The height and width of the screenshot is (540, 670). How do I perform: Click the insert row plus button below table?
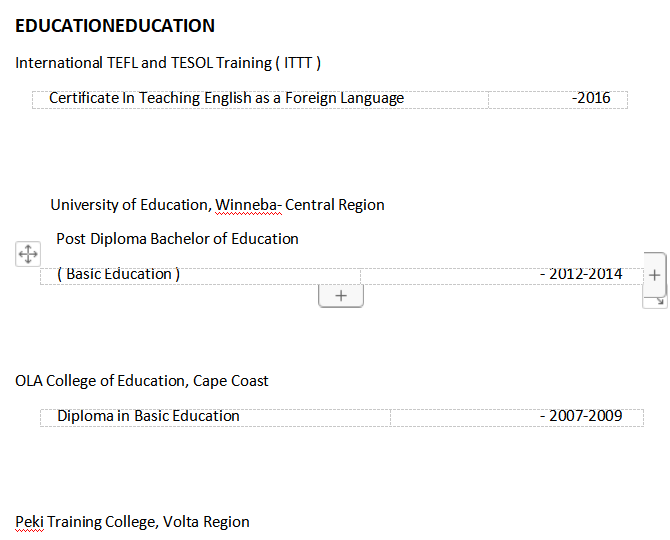340,296
